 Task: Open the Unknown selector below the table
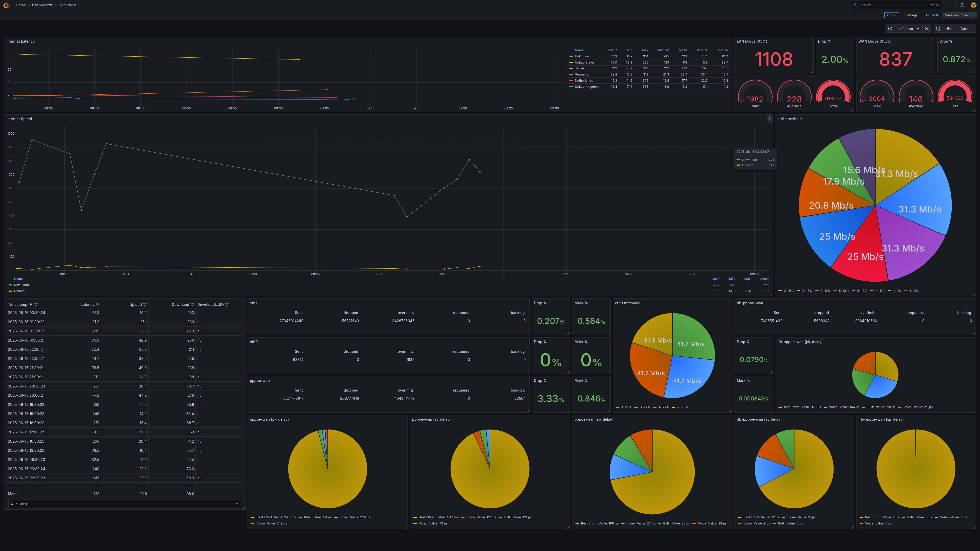click(x=124, y=504)
